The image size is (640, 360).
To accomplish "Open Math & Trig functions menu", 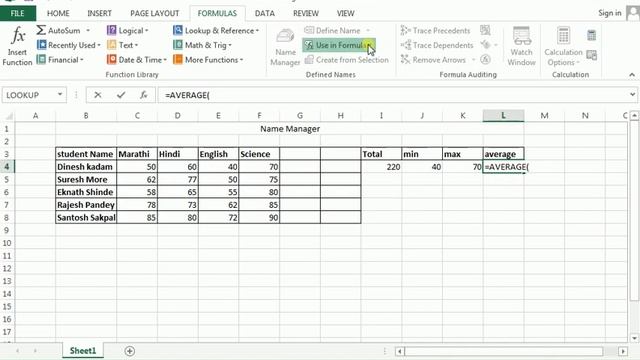I will click(x=202, y=45).
